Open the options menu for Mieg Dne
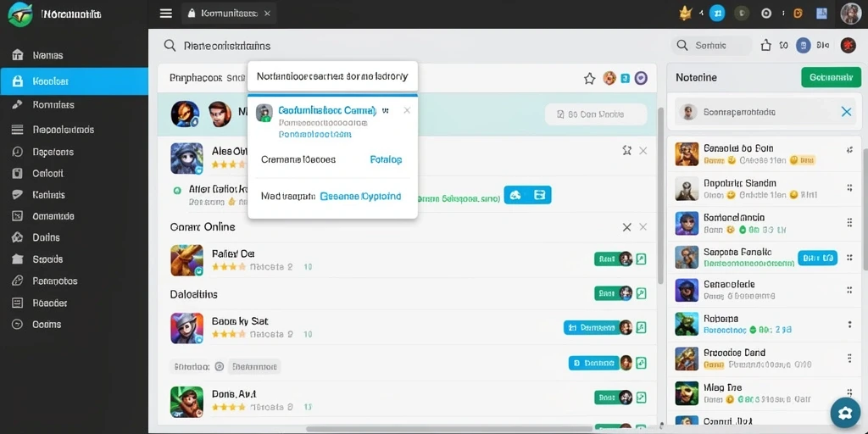868x434 pixels. click(x=849, y=392)
